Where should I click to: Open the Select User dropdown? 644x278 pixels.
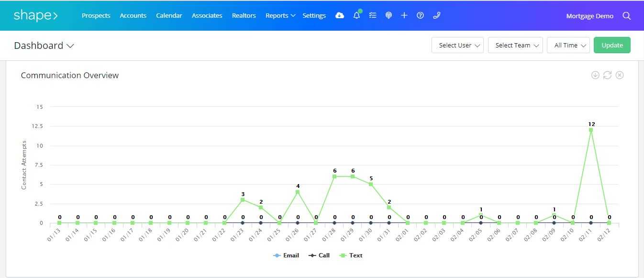coord(457,45)
